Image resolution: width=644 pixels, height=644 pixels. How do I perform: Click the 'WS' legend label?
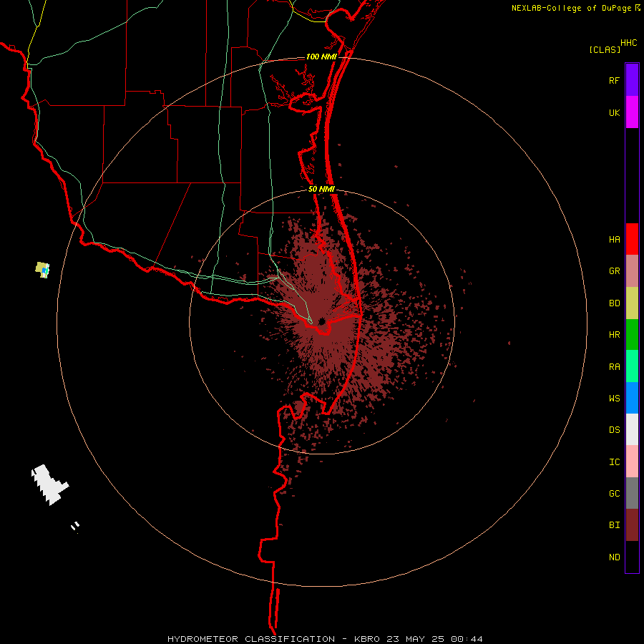coord(614,399)
